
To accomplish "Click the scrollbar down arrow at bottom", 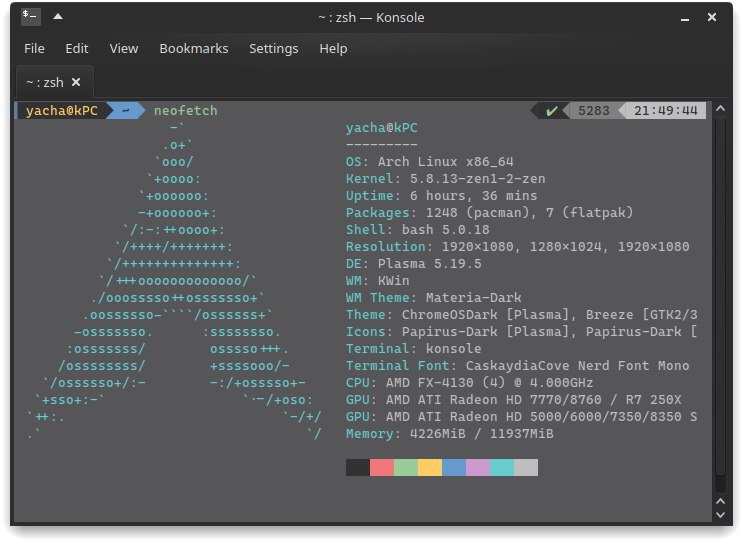I will coord(720,514).
